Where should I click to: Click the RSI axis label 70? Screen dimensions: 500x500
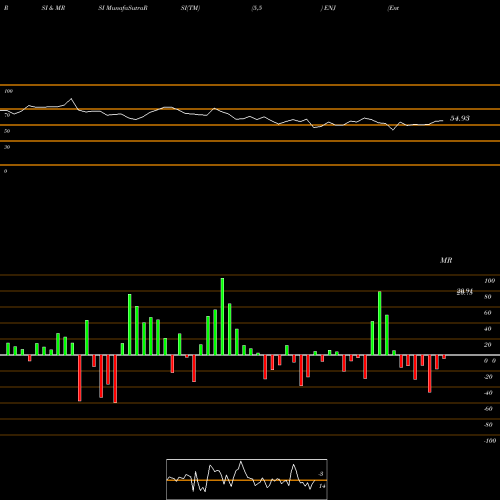coord(7,115)
